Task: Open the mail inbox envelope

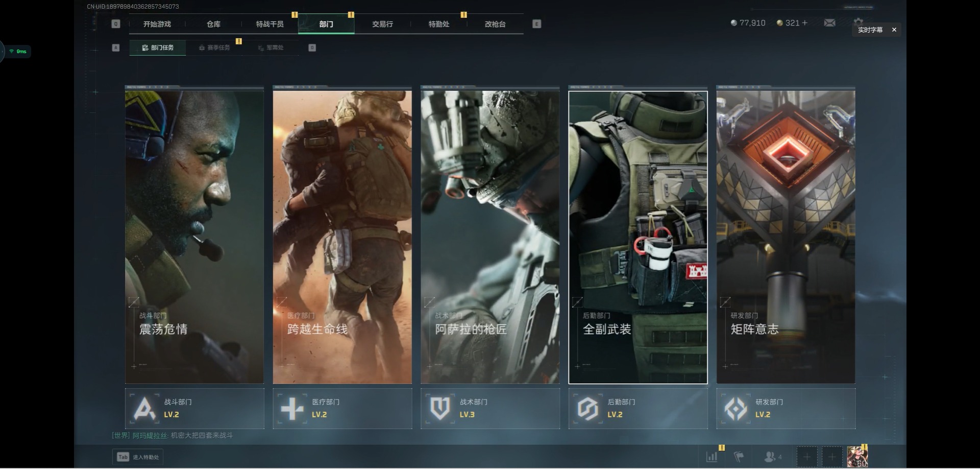Action: (830, 23)
